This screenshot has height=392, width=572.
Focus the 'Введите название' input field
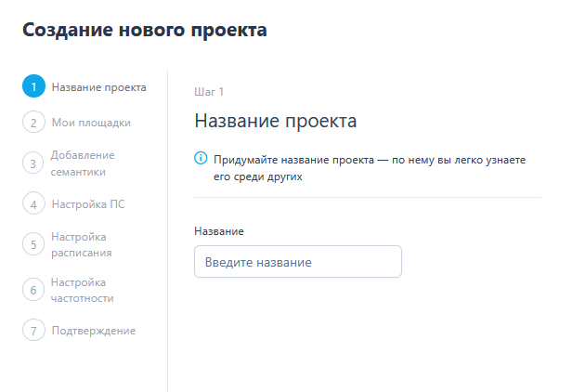pos(297,262)
